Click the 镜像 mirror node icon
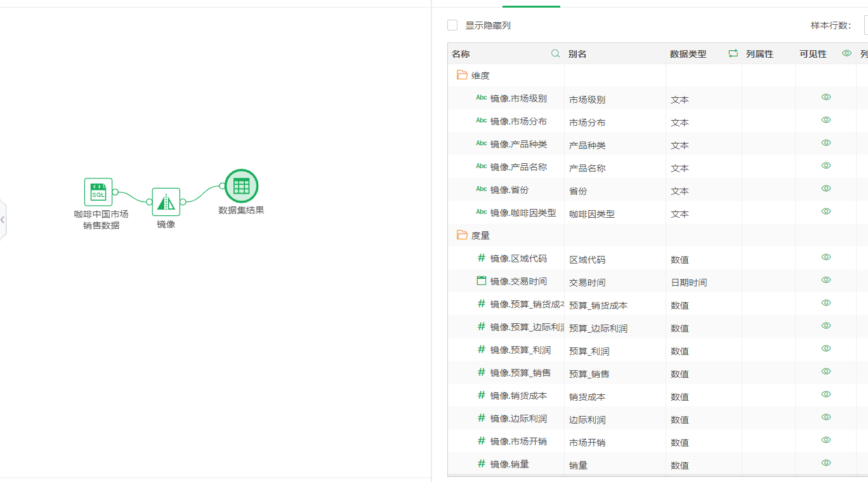Image resolution: width=868 pixels, height=482 pixels. pos(166,202)
